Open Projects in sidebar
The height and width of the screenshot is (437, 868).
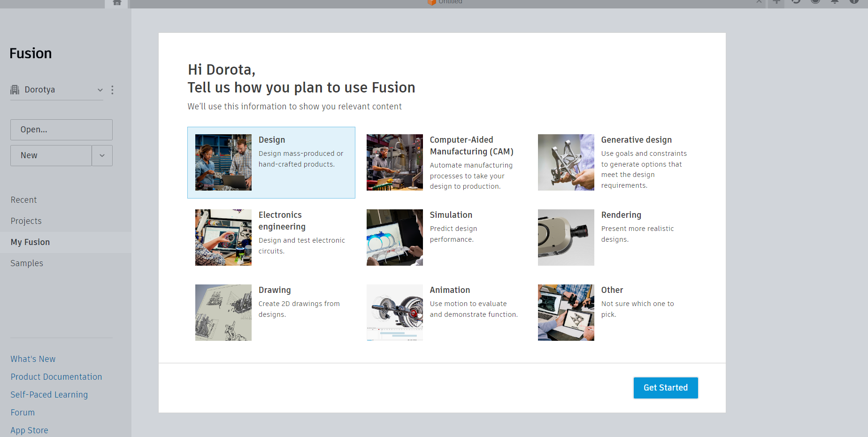26,221
